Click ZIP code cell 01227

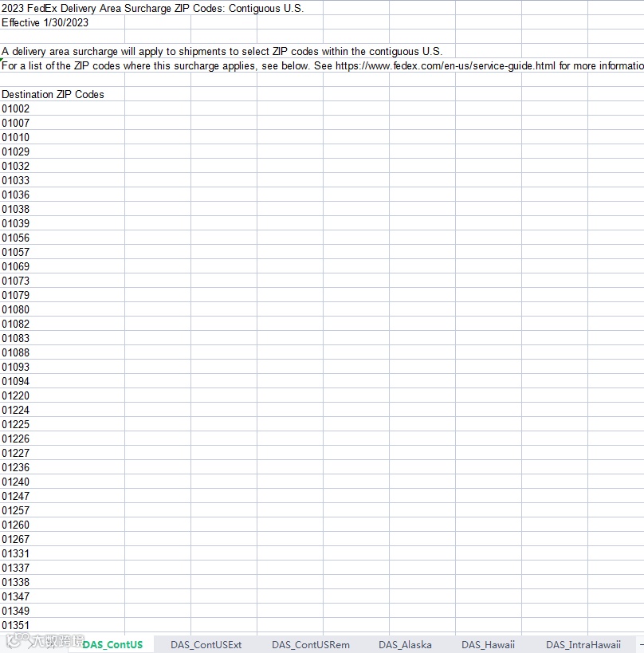point(62,453)
